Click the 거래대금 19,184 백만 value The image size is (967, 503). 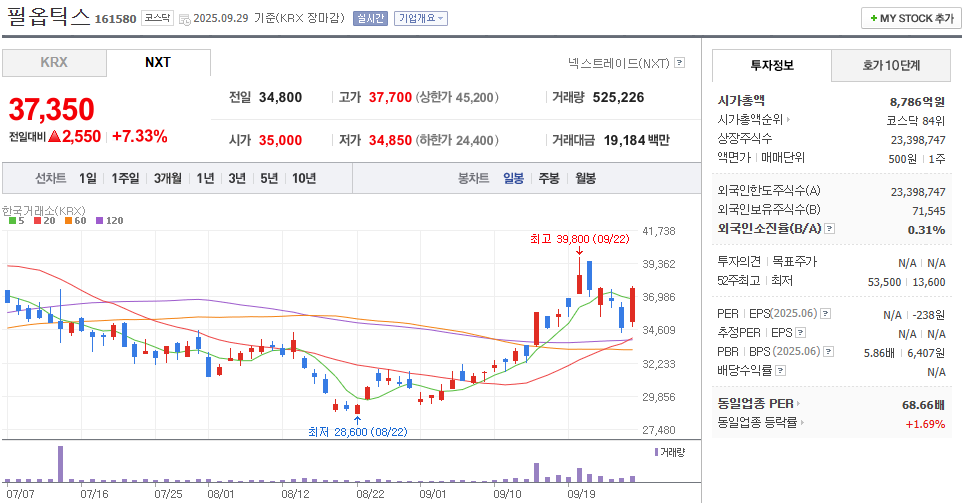[636, 141]
